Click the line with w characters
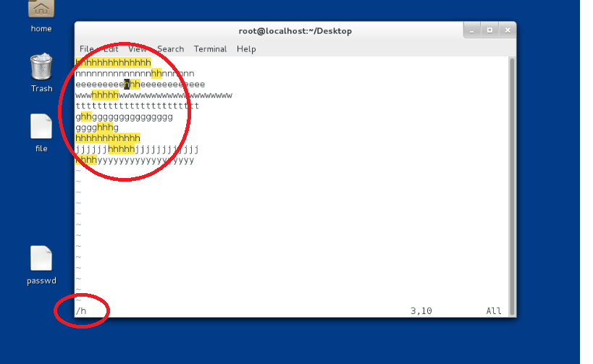Viewport: 593px width, 364px height. 154,96
